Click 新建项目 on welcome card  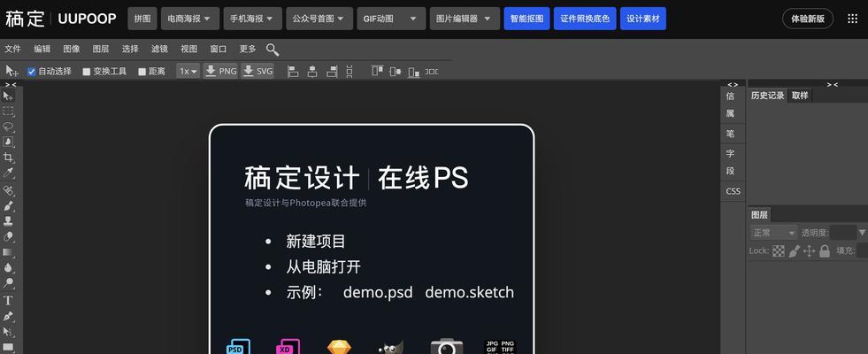point(316,242)
